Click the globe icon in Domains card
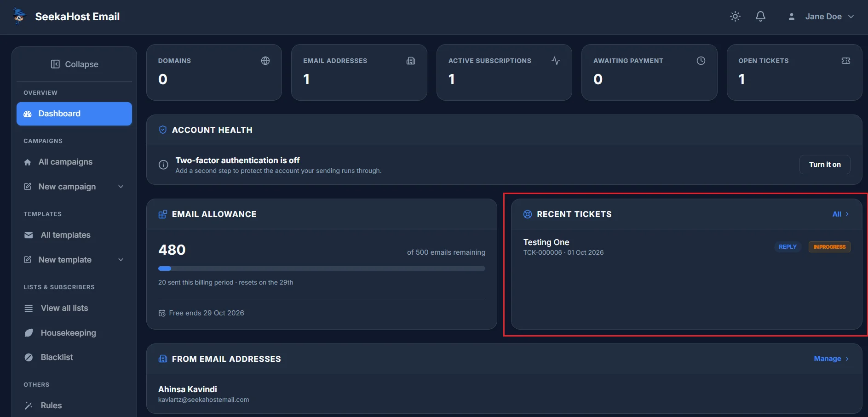868x417 pixels. 265,61
